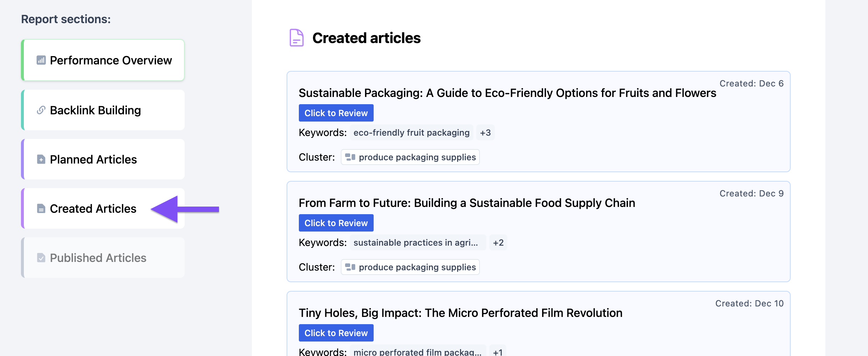Select the eco-friendly fruit packaging keyword chip
Screen dimensions: 868x356
(411, 132)
